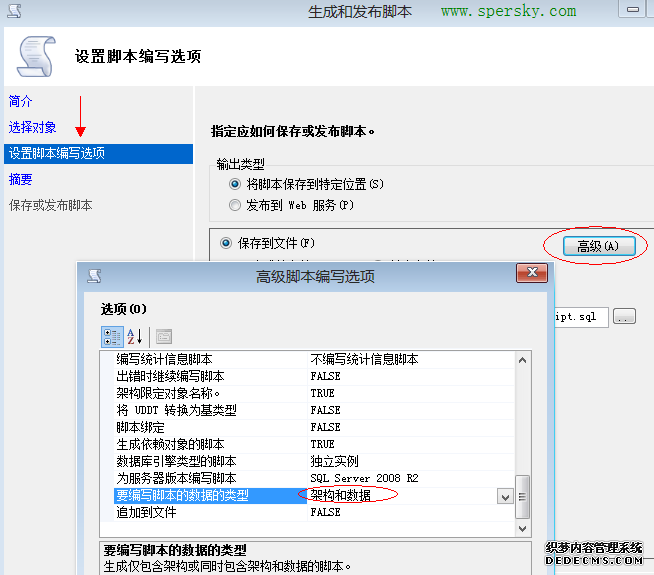Click the Categorized view icon in options toolbar

coord(112,336)
